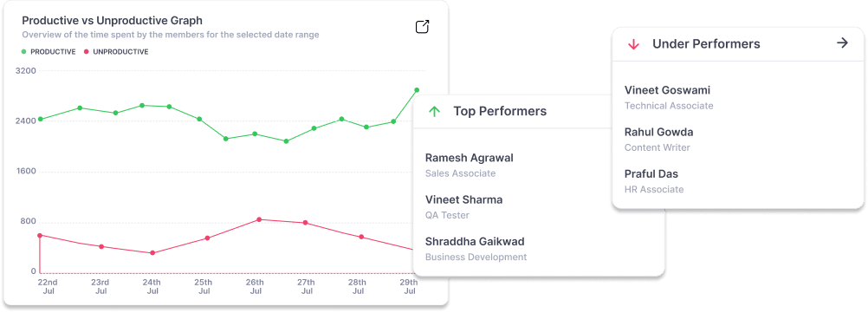The height and width of the screenshot is (313, 868).
Task: Click the green up arrow icon
Action: tap(435, 111)
